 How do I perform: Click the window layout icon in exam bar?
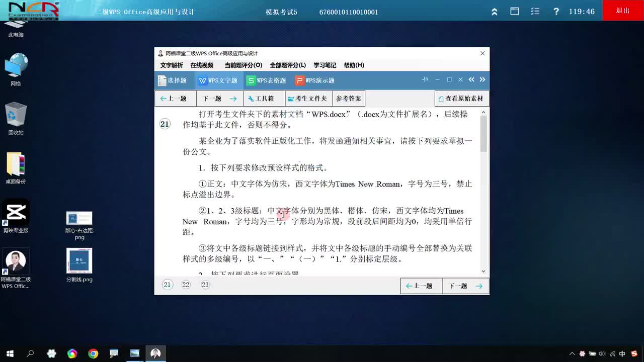(515, 11)
